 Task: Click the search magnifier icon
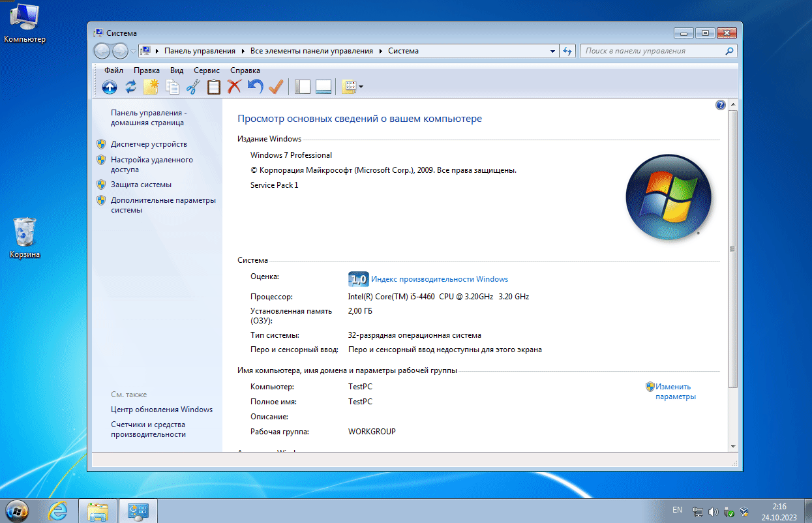pos(730,51)
